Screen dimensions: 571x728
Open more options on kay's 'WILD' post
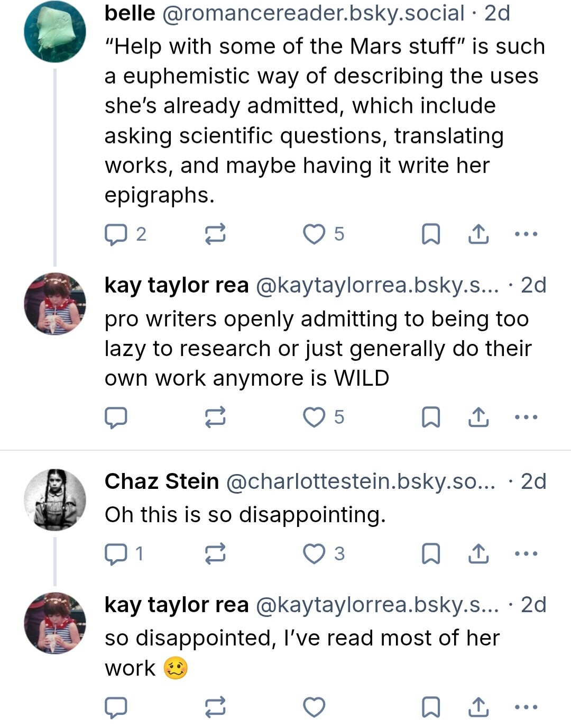[526, 417]
